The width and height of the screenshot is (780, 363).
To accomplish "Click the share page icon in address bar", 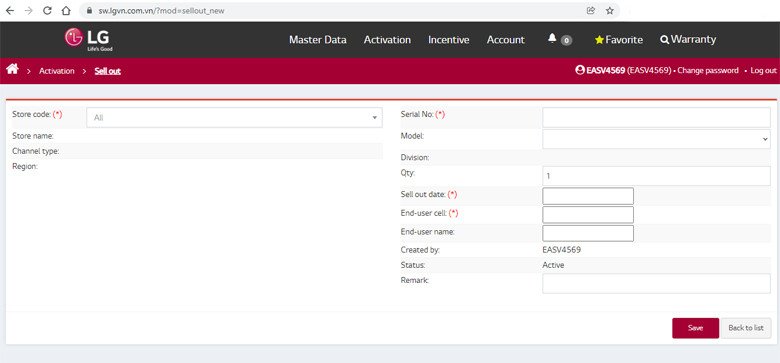I will point(591,10).
